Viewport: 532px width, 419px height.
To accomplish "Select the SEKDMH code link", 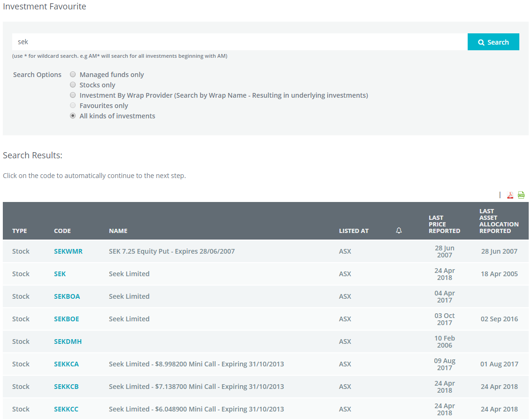I will point(68,341).
